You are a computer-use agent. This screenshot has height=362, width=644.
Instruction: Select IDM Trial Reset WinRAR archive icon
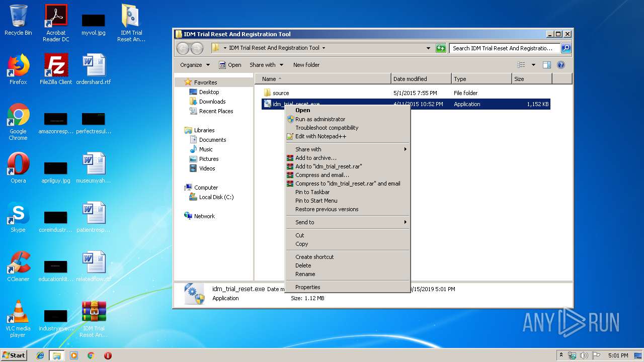94,319
